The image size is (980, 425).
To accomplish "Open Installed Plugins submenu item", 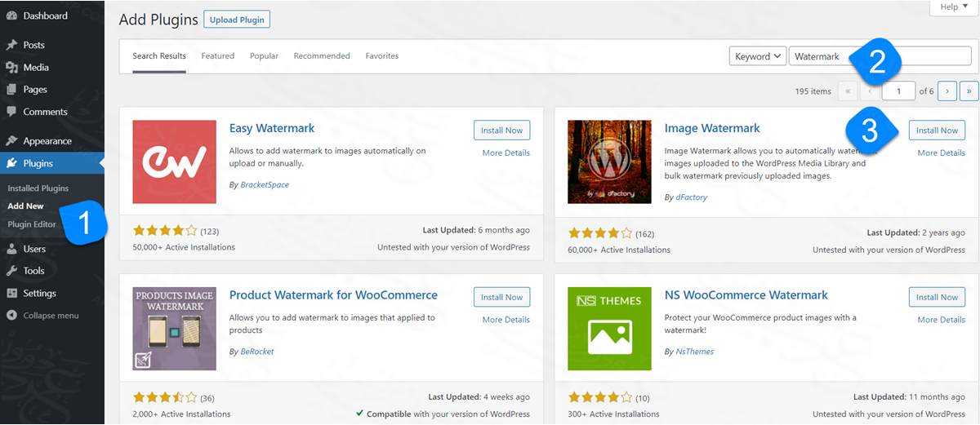I will [x=38, y=188].
